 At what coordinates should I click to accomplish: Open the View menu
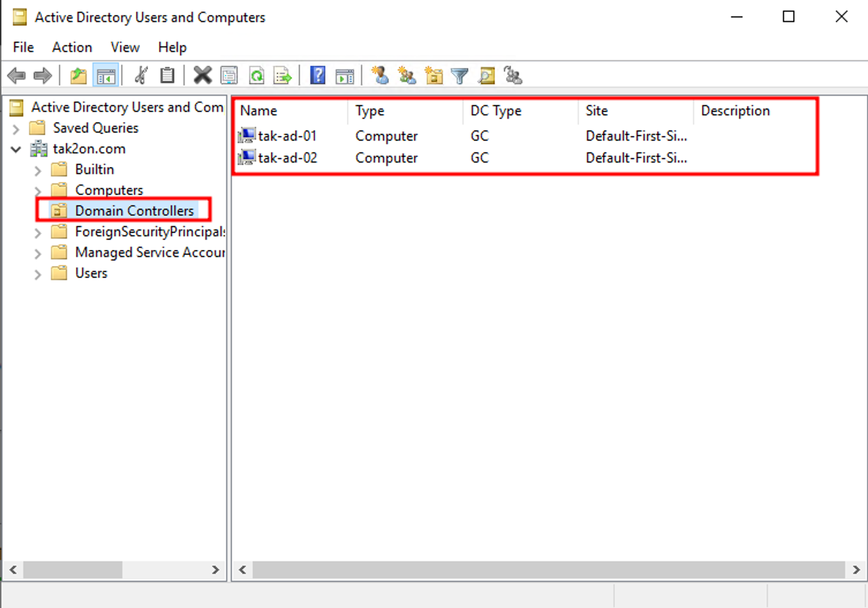click(x=125, y=47)
